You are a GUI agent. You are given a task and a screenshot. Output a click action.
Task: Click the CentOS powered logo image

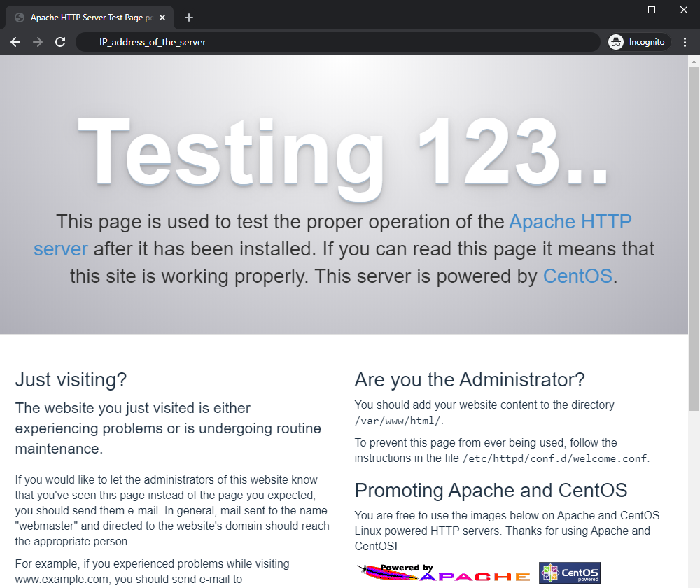(570, 573)
